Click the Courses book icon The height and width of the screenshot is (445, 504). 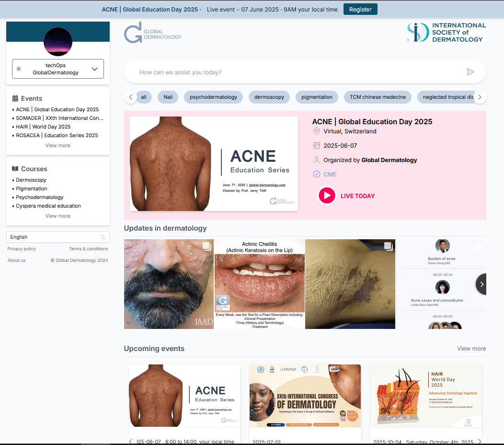(x=15, y=169)
